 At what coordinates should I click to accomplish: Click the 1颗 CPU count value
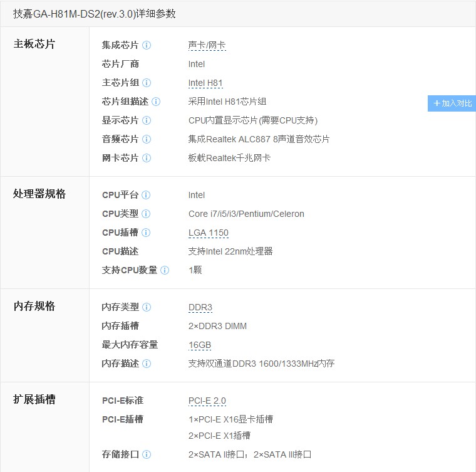[195, 270]
